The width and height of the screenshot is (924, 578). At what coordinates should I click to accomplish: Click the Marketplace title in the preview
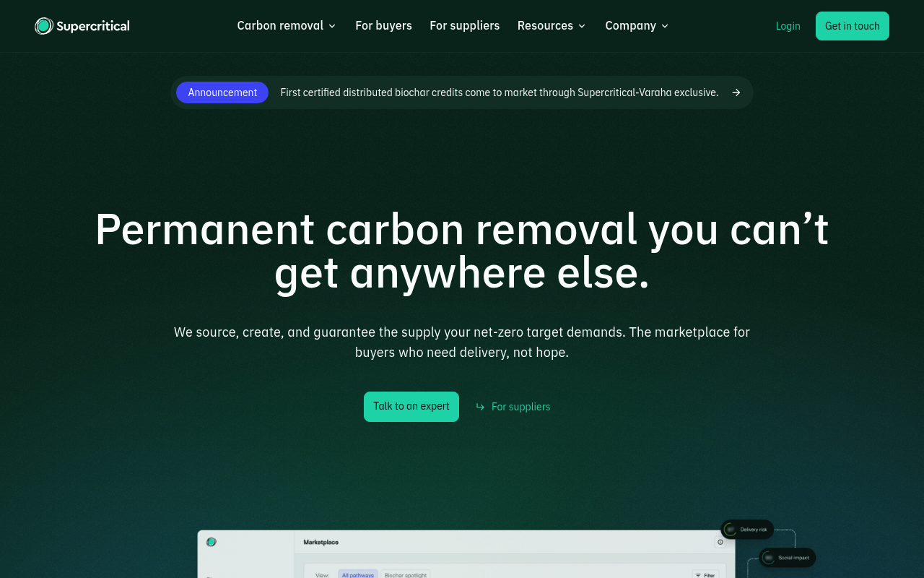tap(321, 542)
